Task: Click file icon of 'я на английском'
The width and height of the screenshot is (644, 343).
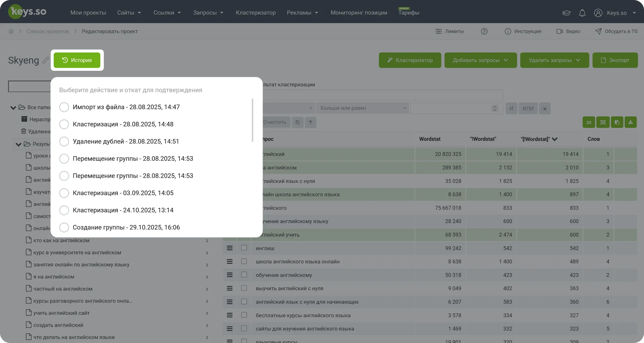Action: (x=29, y=276)
